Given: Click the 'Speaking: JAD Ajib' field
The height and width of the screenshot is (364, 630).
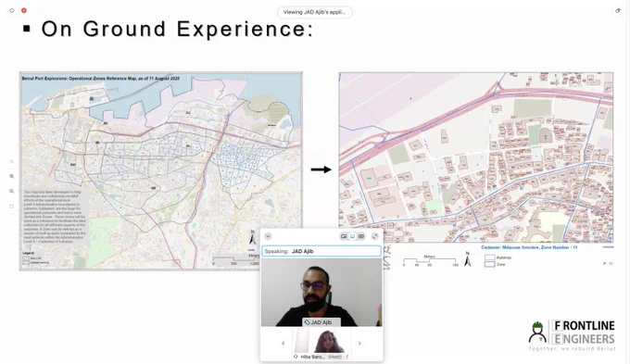Looking at the screenshot, I should pyautogui.click(x=321, y=251).
